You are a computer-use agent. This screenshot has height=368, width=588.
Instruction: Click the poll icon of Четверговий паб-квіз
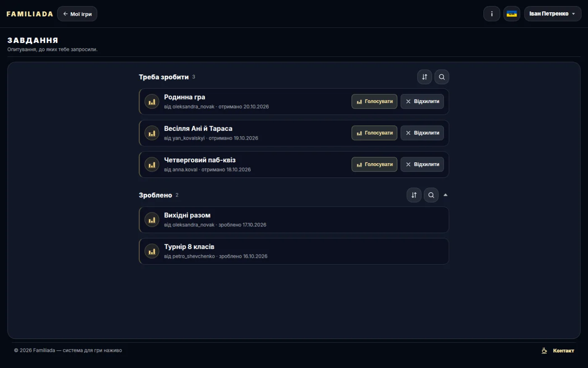(x=152, y=165)
